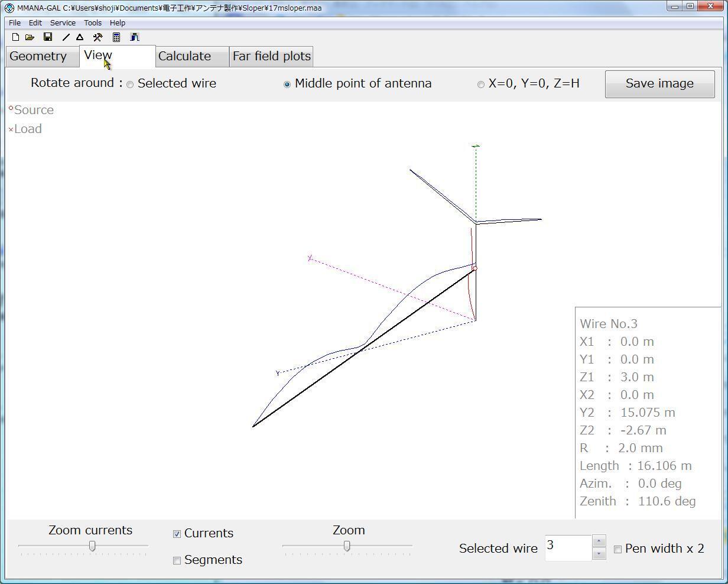
Task: Save the antenna file via floppy disk icon
Action: point(48,37)
